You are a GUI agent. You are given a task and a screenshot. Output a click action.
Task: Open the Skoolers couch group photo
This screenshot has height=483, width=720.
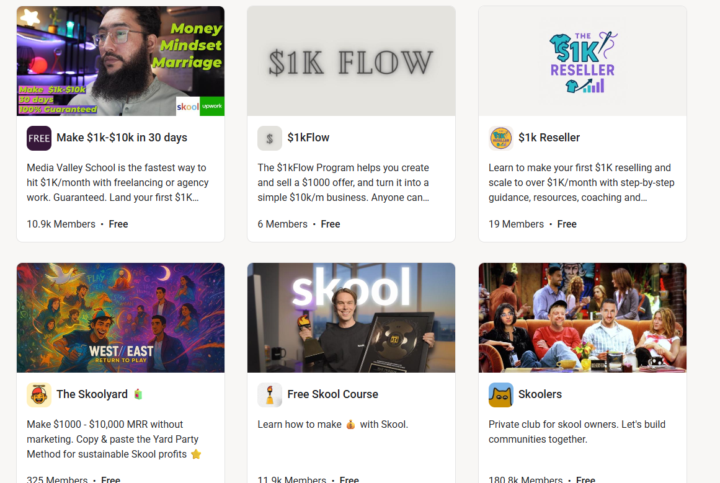click(x=582, y=318)
